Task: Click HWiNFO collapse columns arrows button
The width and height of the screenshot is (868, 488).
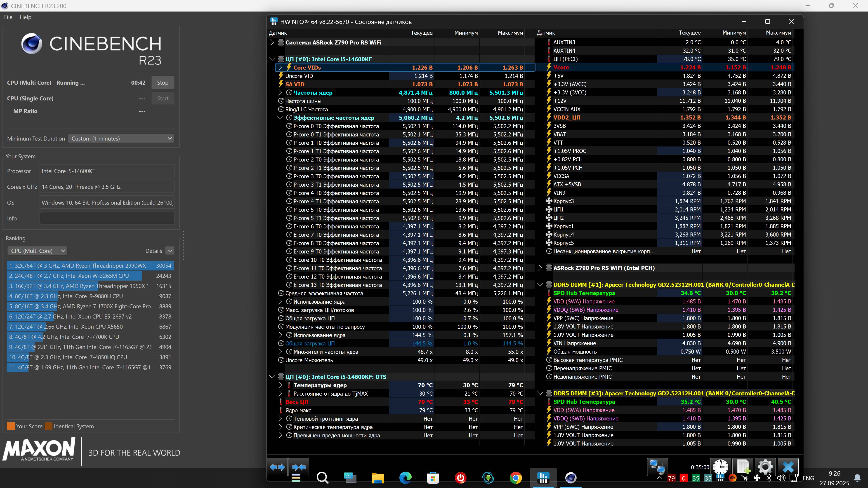Action: point(299,467)
